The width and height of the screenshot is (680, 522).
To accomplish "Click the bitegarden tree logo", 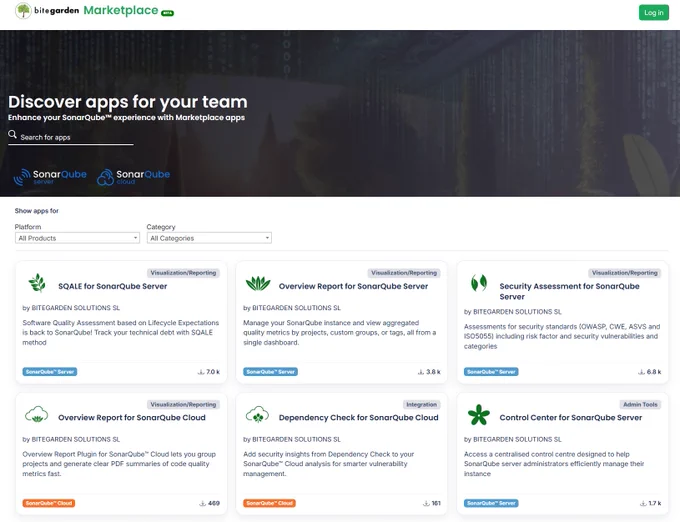I will pyautogui.click(x=23, y=11).
